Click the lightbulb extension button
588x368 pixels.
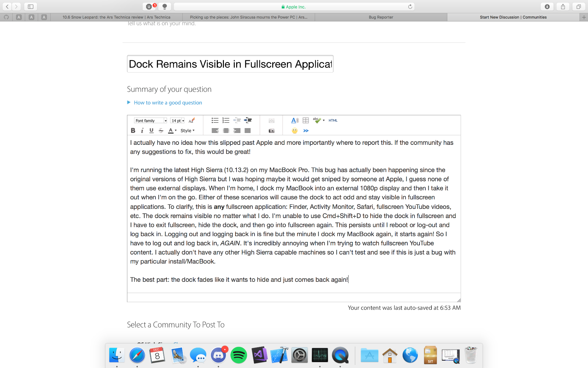165,6
